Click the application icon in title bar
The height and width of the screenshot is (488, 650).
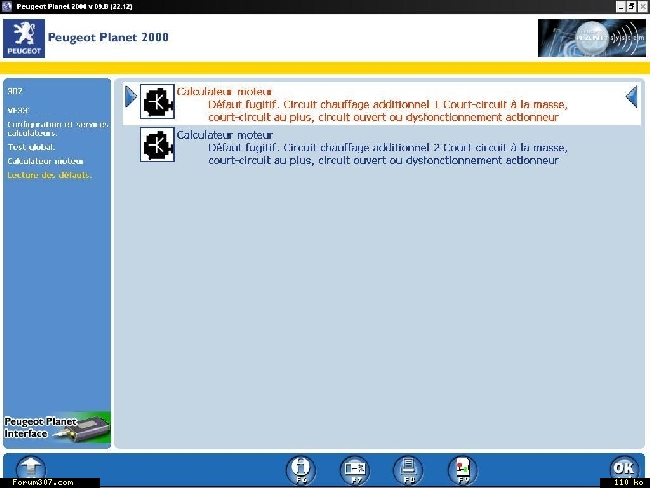pos(7,6)
